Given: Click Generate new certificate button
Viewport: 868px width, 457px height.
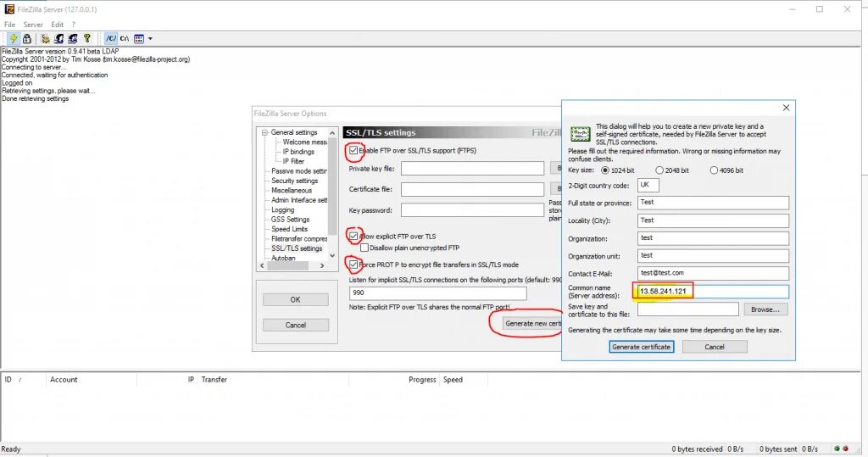Looking at the screenshot, I should 531,323.
